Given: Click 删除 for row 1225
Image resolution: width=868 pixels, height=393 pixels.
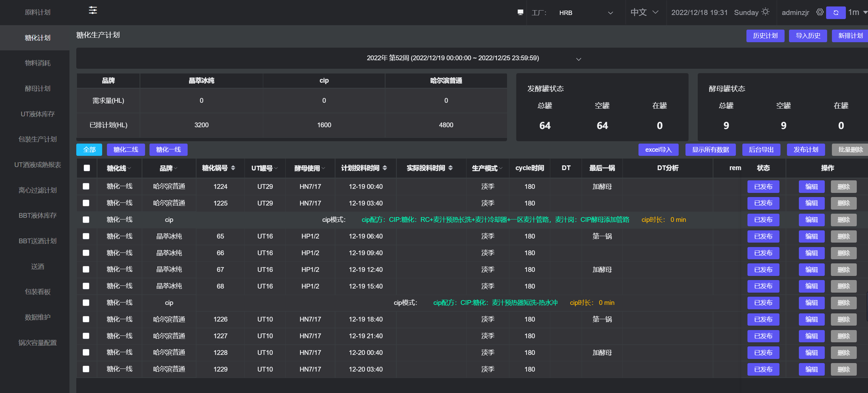Looking at the screenshot, I should click(843, 203).
